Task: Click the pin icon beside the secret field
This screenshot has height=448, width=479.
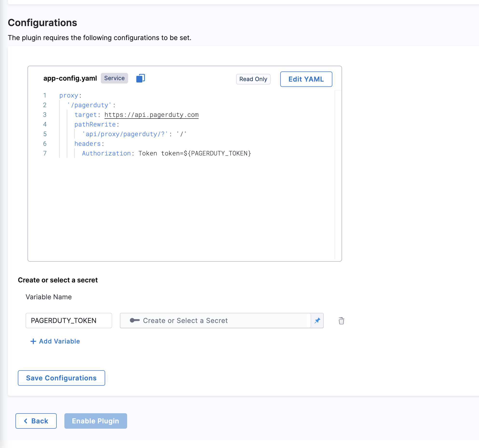Action: [x=317, y=321]
